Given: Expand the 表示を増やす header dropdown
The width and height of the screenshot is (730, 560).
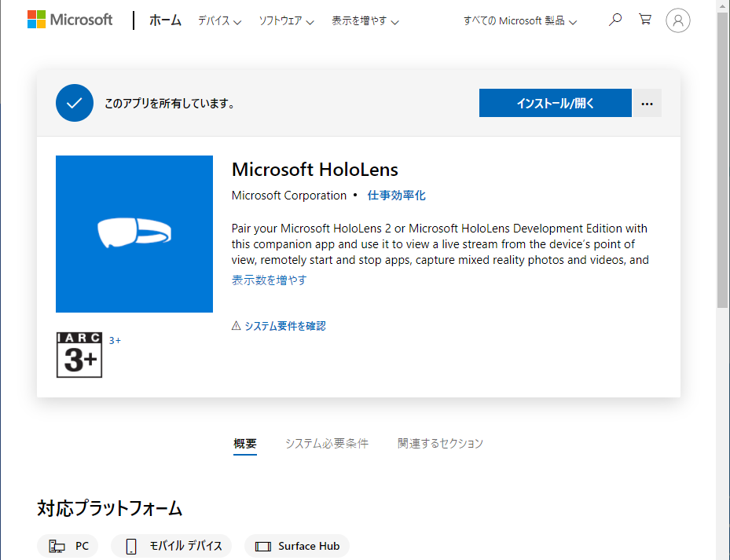Looking at the screenshot, I should coord(365,21).
